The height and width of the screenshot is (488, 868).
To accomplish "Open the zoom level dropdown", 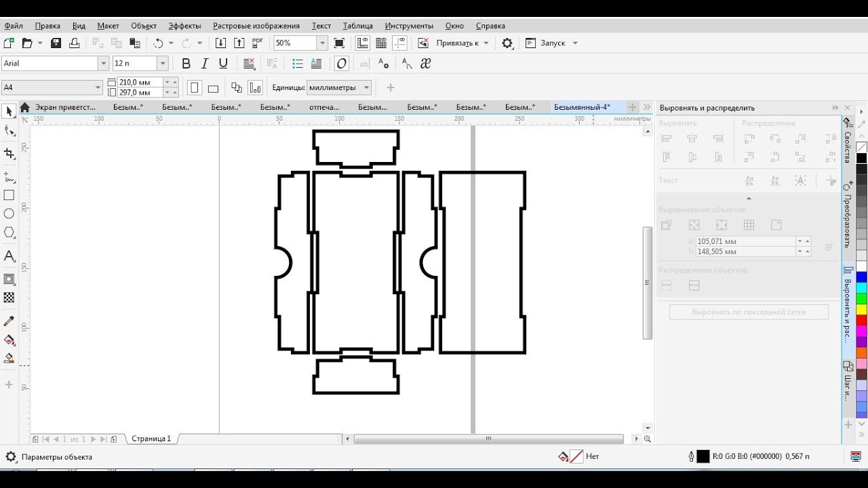I will (x=322, y=43).
